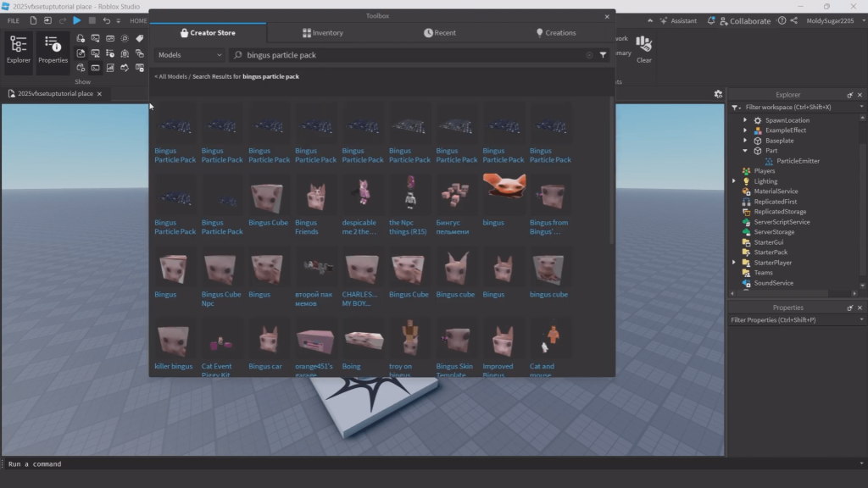The width and height of the screenshot is (868, 488).
Task: Open the MoldySugar2205 account dropdown
Action: (835, 20)
